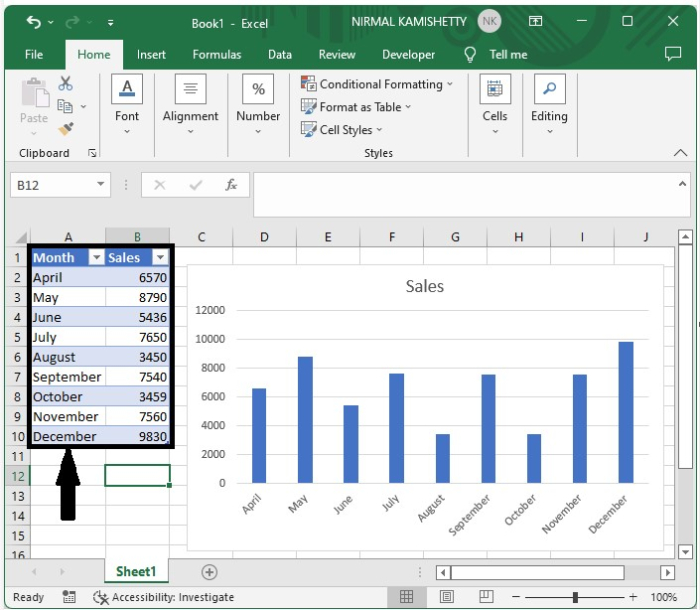Click the Insert Function fx icon

231,185
